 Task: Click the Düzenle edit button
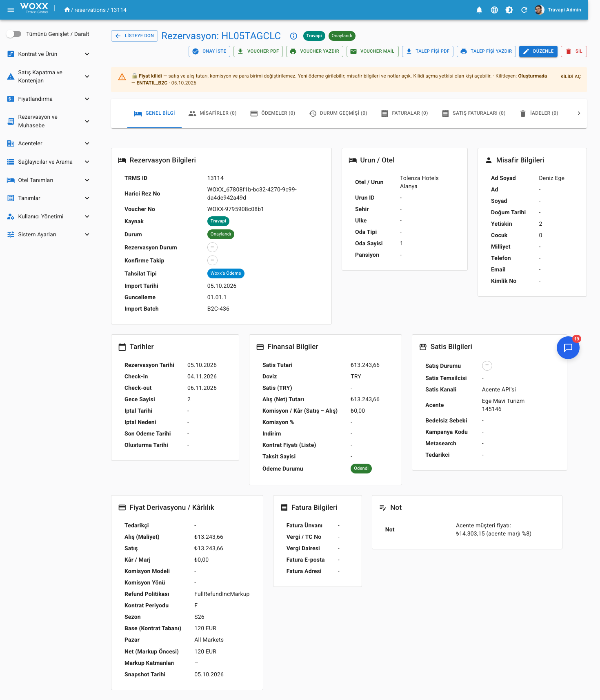(538, 51)
